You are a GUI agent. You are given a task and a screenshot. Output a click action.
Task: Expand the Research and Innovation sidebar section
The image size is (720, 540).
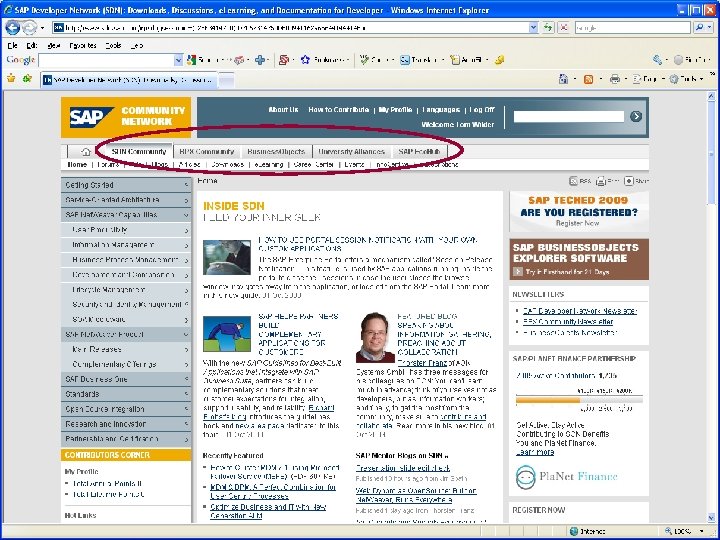(x=126, y=424)
